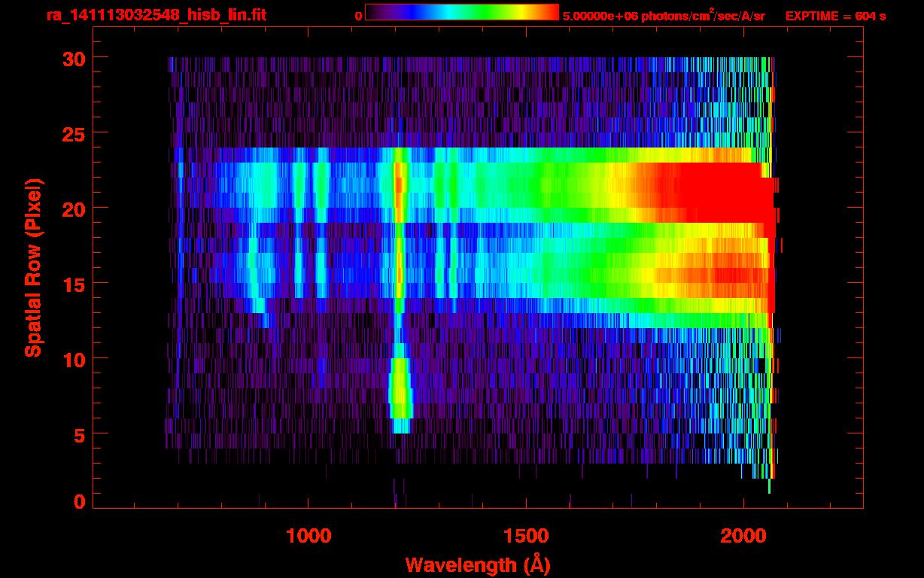Click the y-axis tick label 30
This screenshot has width=924, height=578.
click(x=72, y=58)
